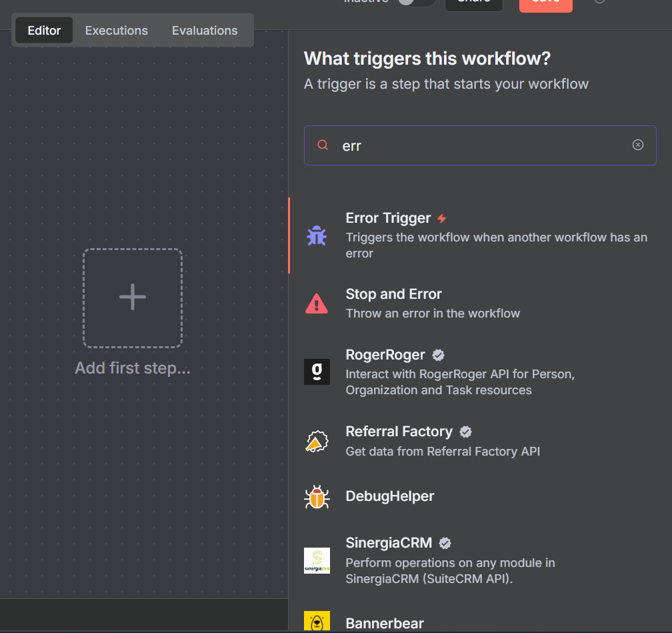Open the Evaluations tab
The image size is (672, 633).
[x=205, y=31]
